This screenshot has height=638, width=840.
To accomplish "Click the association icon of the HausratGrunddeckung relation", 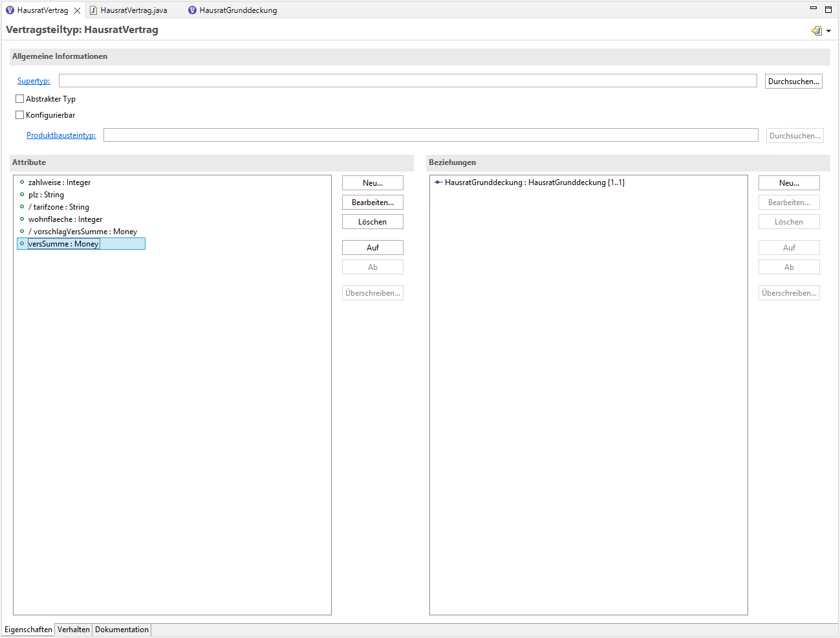I will pyautogui.click(x=438, y=182).
